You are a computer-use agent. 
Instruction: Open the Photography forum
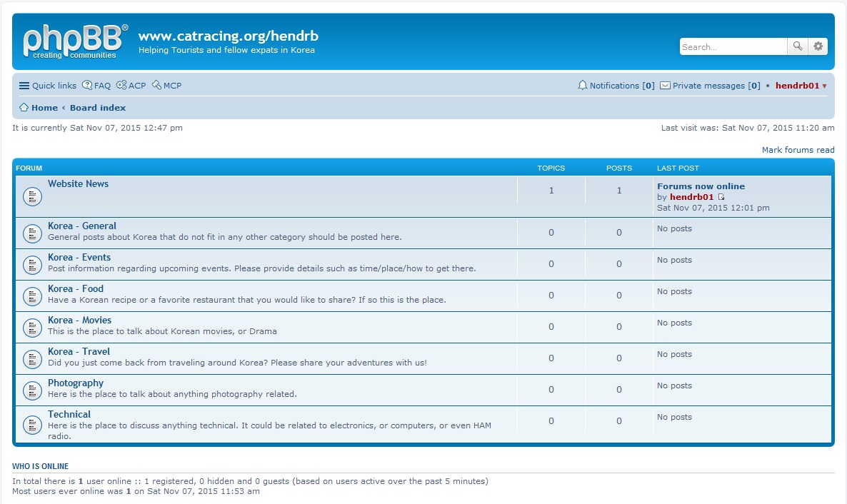point(76,383)
